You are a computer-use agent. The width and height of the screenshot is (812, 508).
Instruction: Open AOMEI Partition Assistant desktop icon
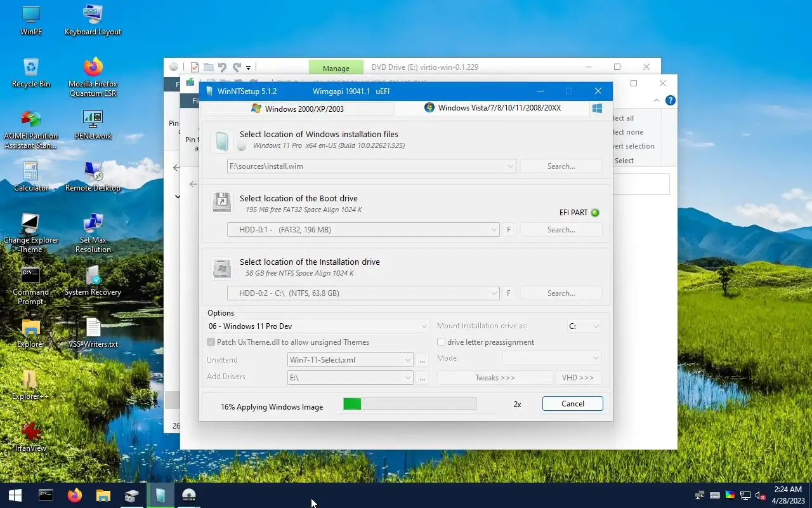click(x=30, y=129)
